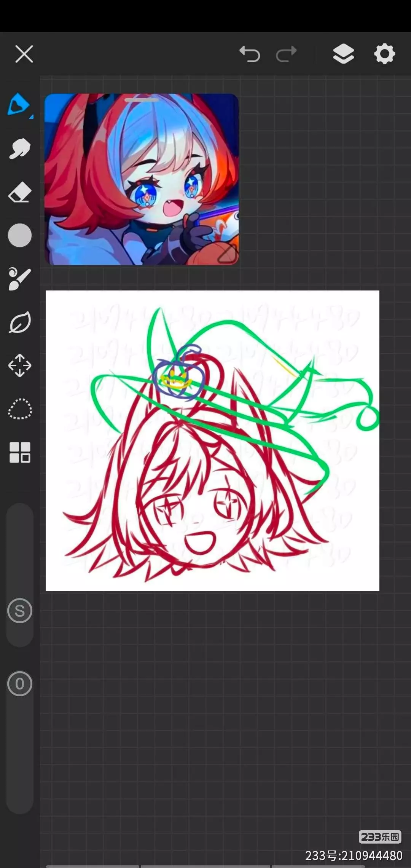Screen dimensions: 411x868
Task: Select the leaf-shaped shape tool
Action: click(20, 322)
